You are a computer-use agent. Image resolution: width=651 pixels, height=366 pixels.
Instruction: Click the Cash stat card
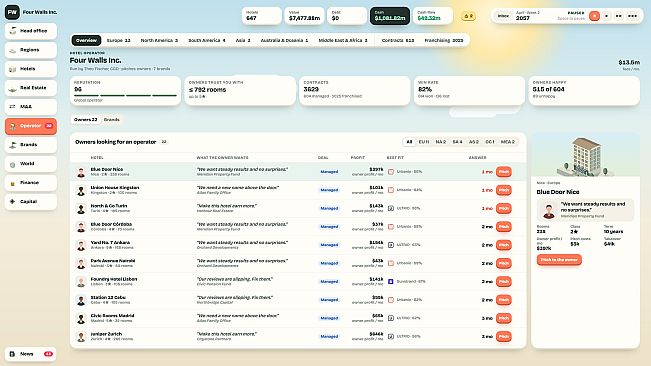[390, 16]
